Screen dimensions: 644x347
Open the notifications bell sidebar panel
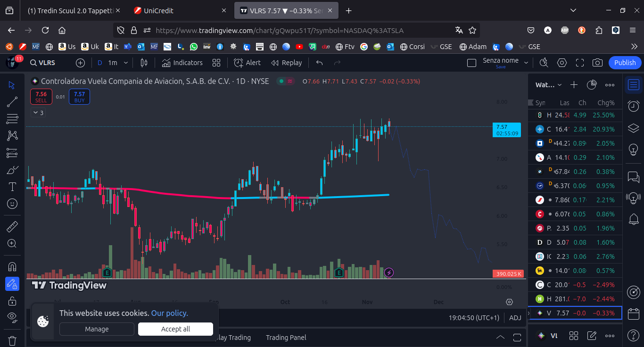tap(634, 219)
